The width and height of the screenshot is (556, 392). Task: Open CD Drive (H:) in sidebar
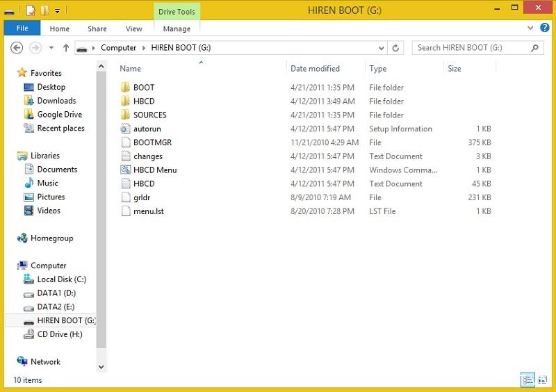click(x=59, y=334)
